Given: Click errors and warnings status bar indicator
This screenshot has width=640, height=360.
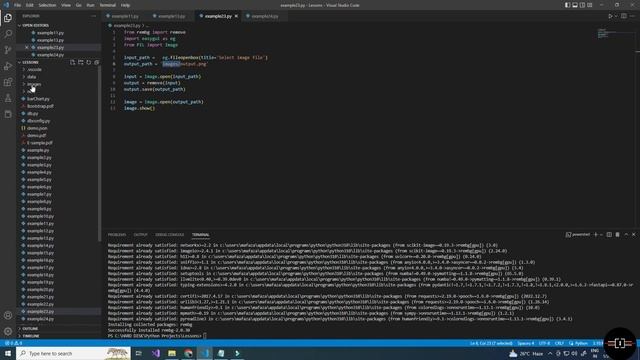Looking at the screenshot, I should (x=14, y=343).
